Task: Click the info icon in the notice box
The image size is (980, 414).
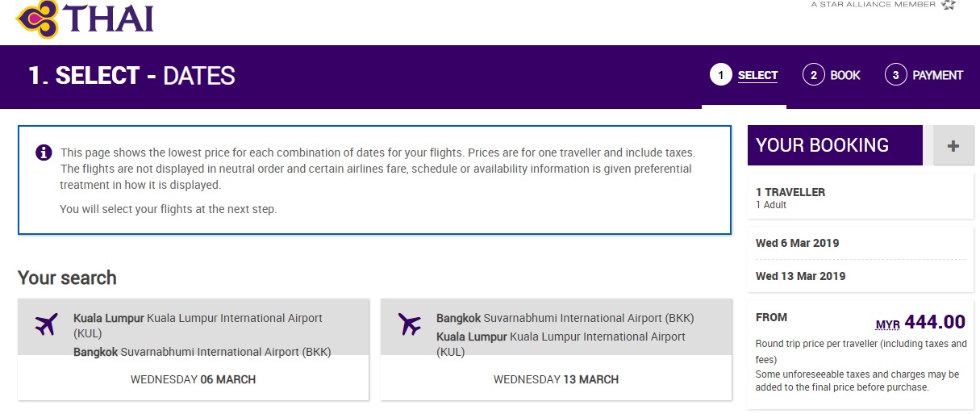Action: point(44,153)
